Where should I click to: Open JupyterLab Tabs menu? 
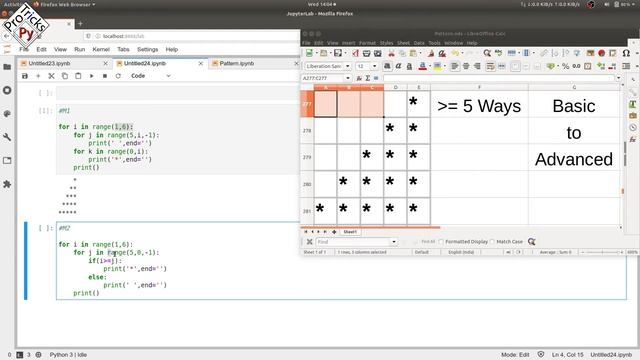tap(123, 49)
